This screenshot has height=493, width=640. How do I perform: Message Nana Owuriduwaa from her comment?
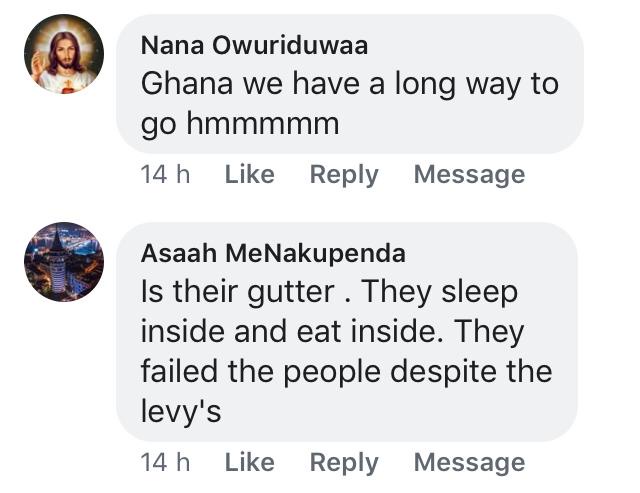[x=469, y=175]
